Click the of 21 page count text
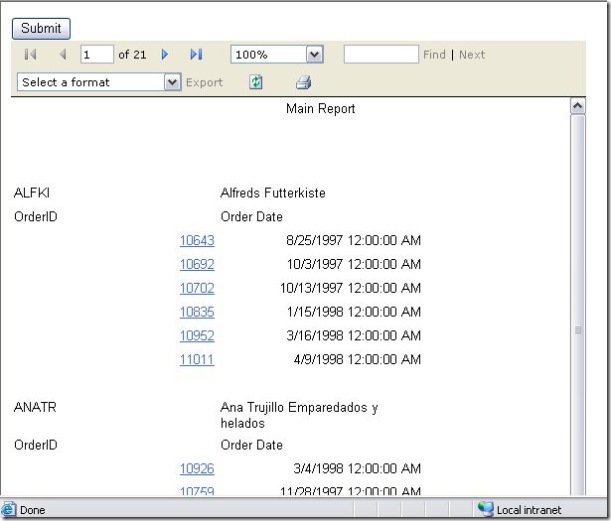 pos(132,55)
